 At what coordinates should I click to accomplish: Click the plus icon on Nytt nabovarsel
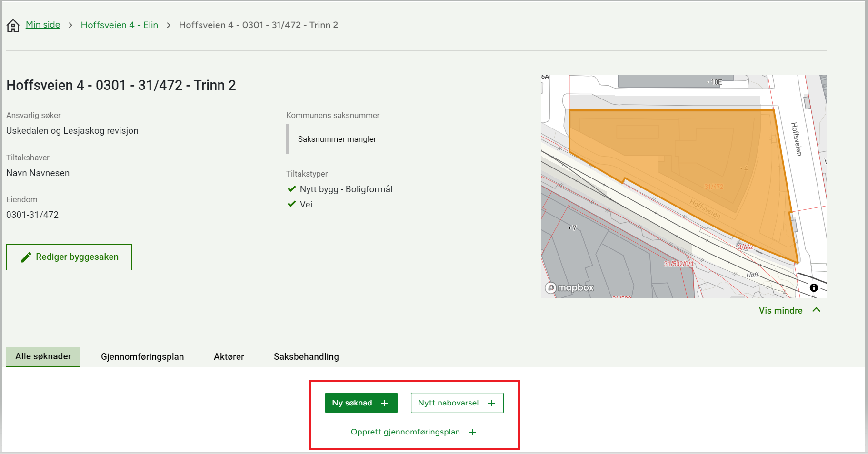pyautogui.click(x=491, y=403)
